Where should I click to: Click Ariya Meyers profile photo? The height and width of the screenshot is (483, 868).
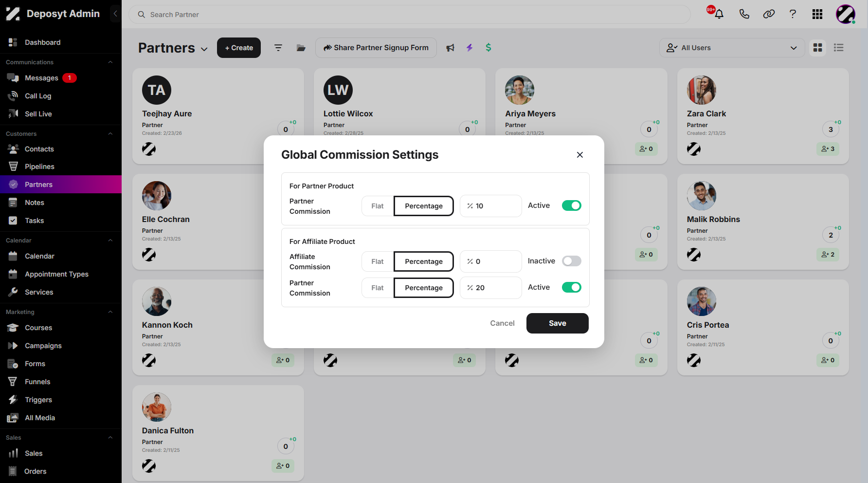tap(520, 90)
